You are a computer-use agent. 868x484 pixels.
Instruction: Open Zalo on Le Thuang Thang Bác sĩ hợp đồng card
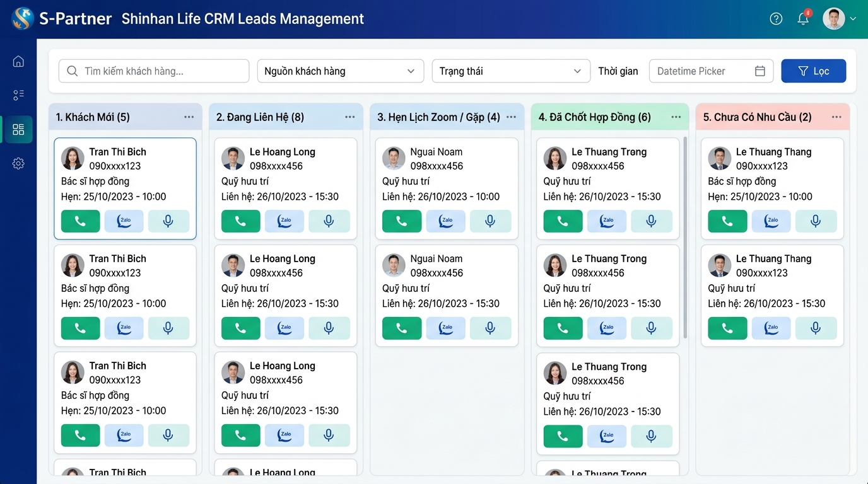tap(771, 221)
